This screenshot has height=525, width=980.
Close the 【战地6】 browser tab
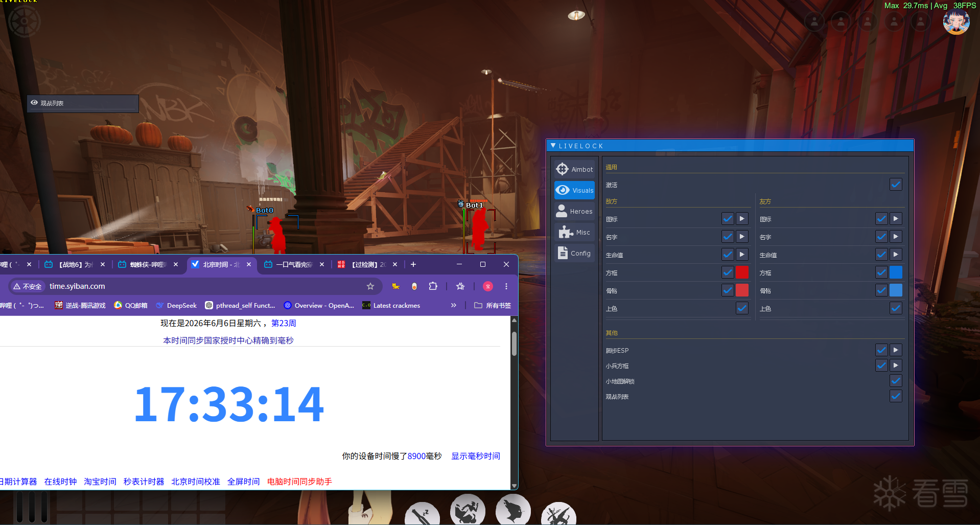[103, 264]
